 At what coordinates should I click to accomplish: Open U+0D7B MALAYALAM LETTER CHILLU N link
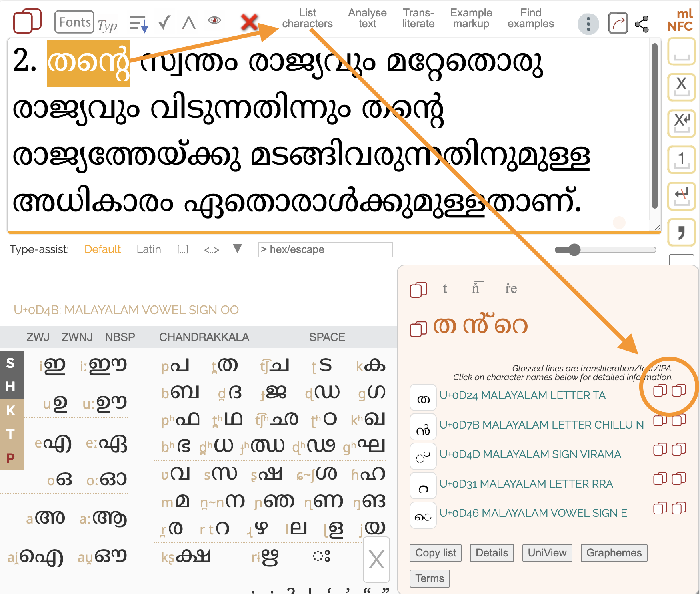(x=541, y=425)
